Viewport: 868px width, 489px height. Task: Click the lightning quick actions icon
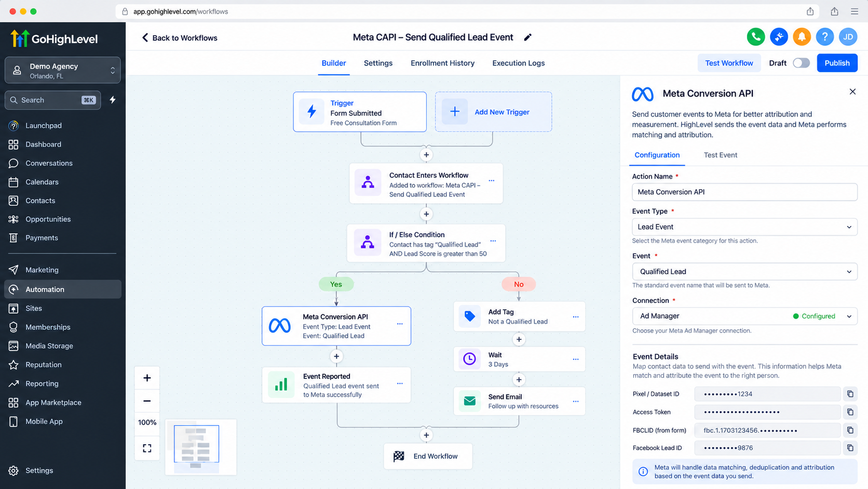click(113, 100)
